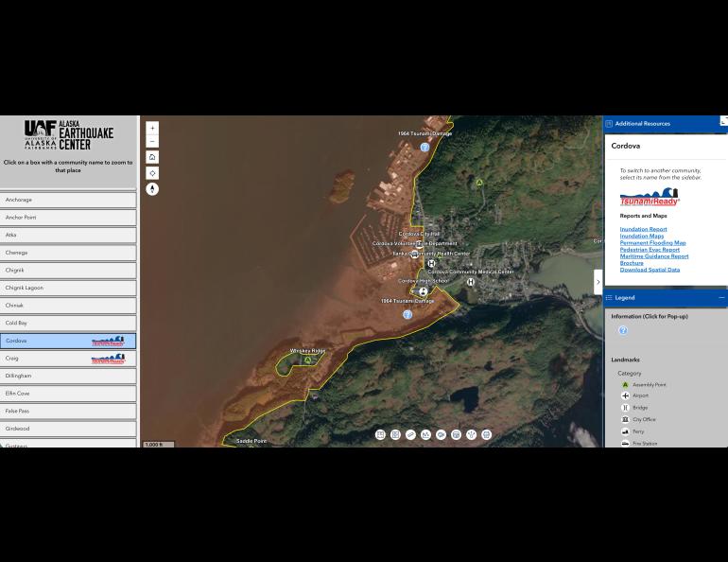Select Dillingham in the community list
The height and width of the screenshot is (562, 728).
point(68,376)
